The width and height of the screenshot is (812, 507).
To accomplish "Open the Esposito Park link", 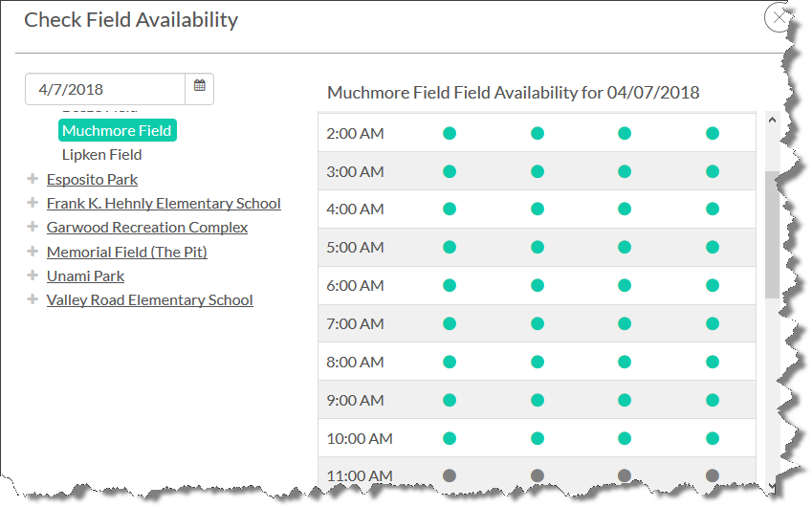I will (x=92, y=179).
